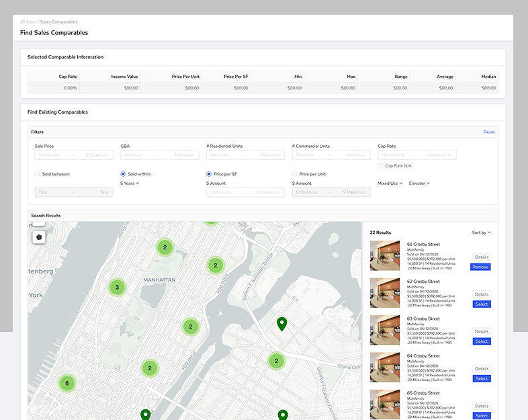This screenshot has height=420, width=528.
Task: Expand the 5 Years dropdown
Action: pos(130,183)
